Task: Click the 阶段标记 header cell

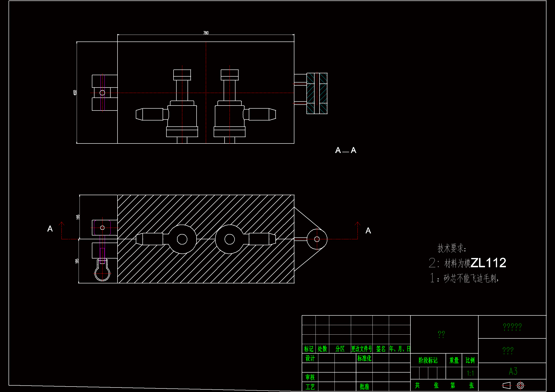Action: click(x=428, y=360)
